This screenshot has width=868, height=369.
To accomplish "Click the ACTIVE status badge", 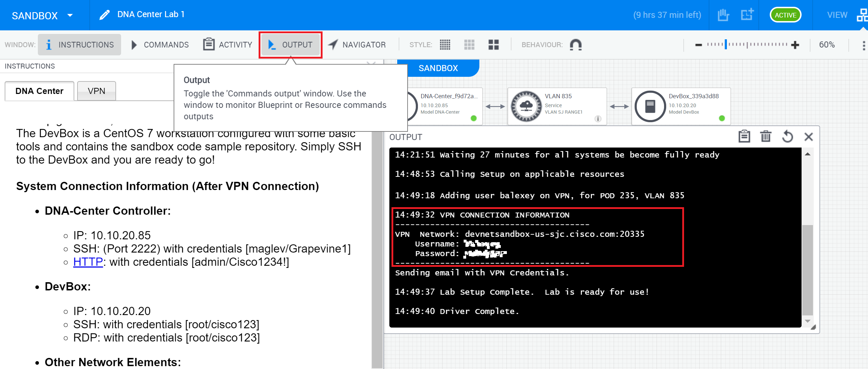I will tap(785, 15).
